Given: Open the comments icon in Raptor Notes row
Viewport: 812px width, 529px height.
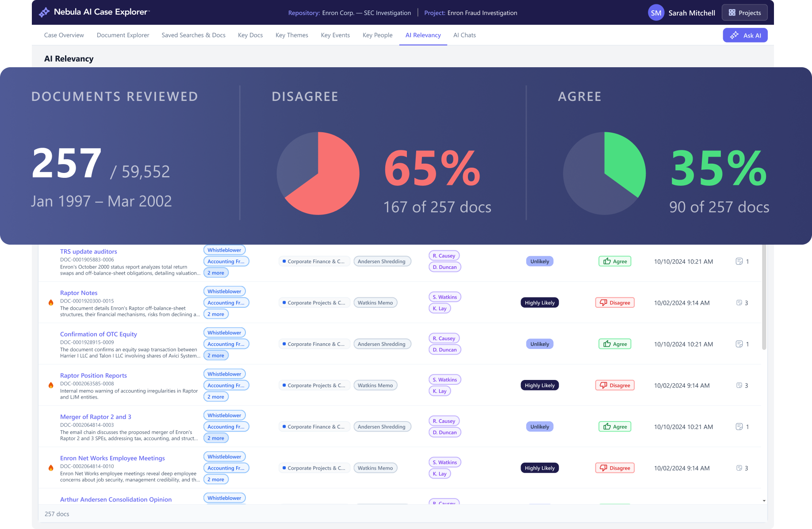Looking at the screenshot, I should [x=739, y=303].
